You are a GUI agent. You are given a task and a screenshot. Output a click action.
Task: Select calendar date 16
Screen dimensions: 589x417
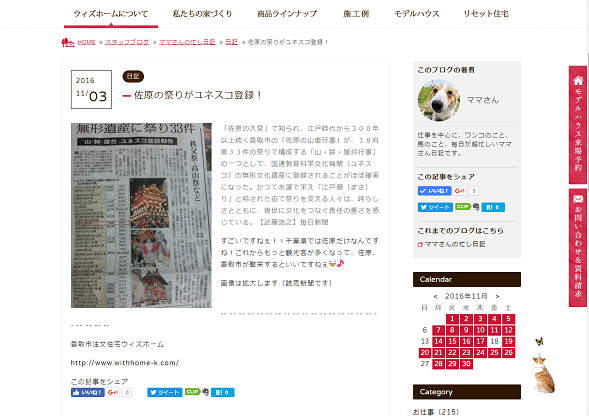tap(466, 341)
